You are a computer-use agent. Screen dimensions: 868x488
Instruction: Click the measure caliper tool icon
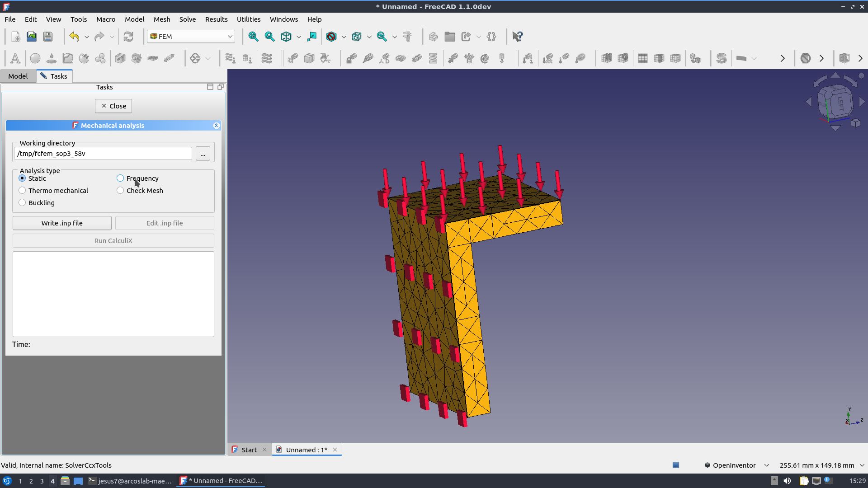pyautogui.click(x=407, y=37)
